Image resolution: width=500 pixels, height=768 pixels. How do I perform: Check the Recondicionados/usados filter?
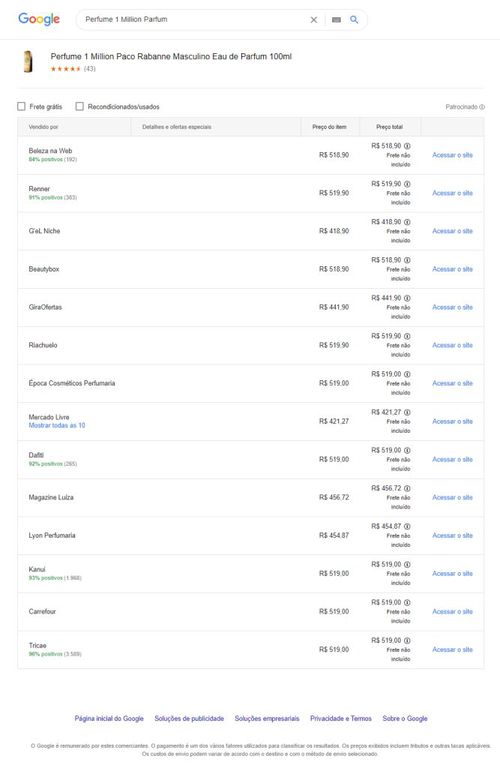79,106
